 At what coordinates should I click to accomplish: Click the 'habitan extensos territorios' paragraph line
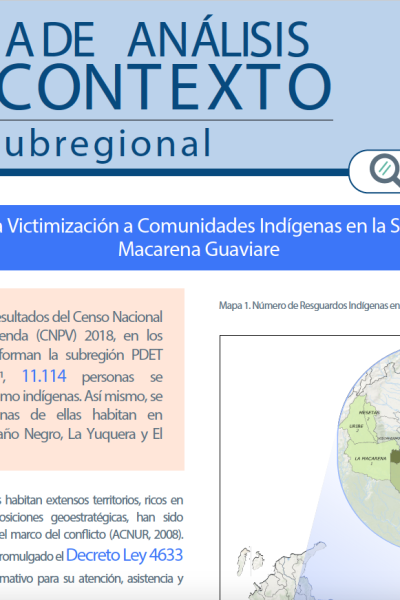(x=92, y=500)
